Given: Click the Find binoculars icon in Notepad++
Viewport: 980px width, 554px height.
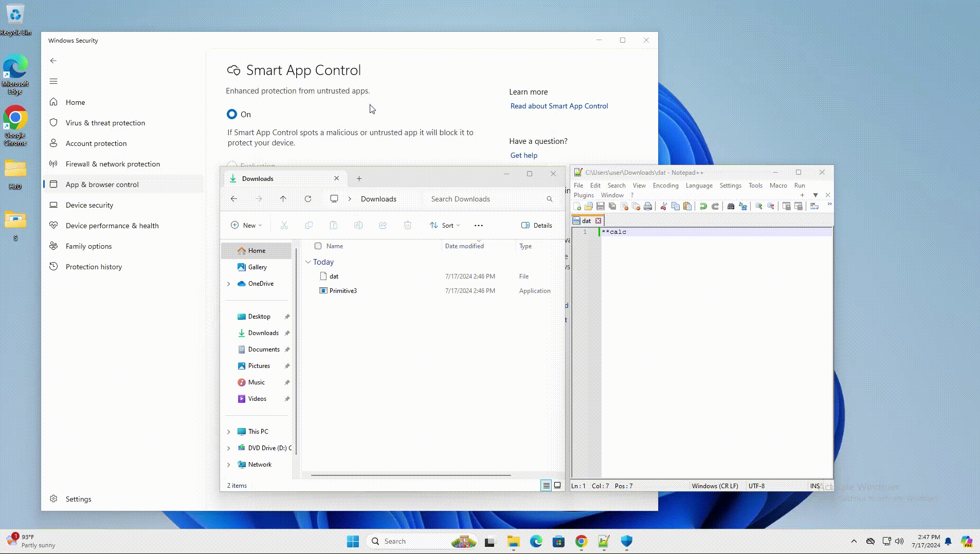Looking at the screenshot, I should (731, 207).
